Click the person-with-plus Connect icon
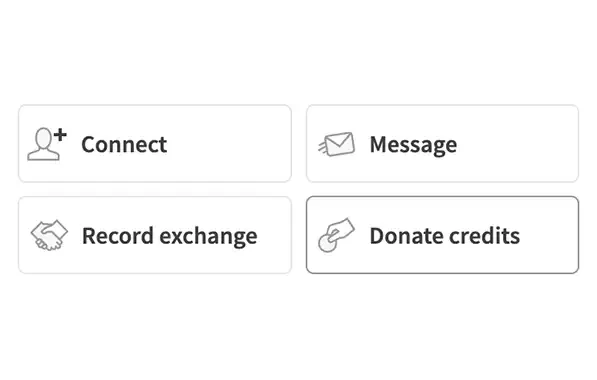597x380 pixels. pos(47,144)
